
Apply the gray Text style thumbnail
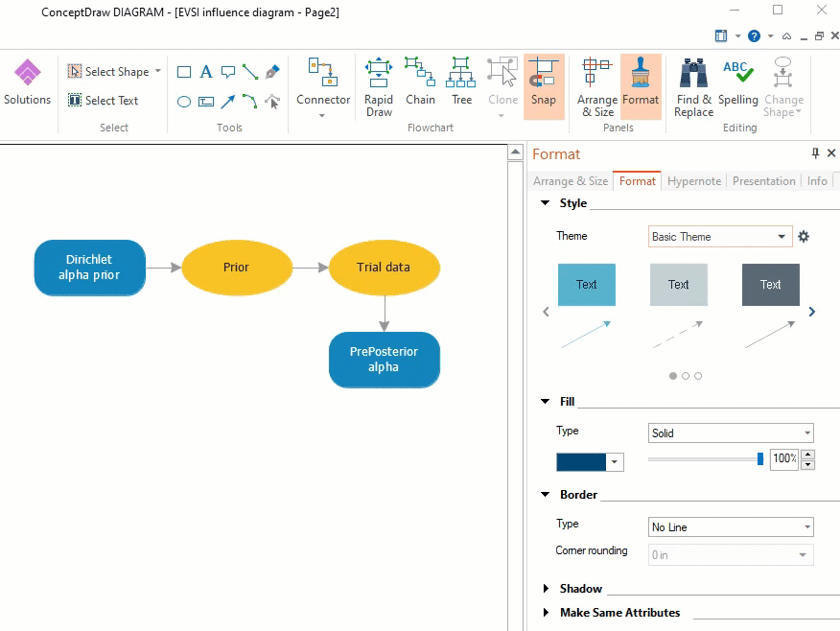pos(679,285)
